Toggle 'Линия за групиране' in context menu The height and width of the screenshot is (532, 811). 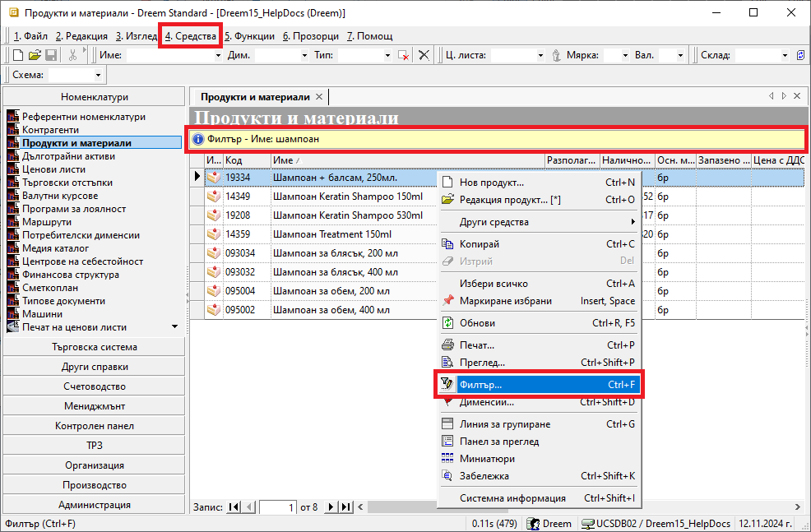pos(505,424)
